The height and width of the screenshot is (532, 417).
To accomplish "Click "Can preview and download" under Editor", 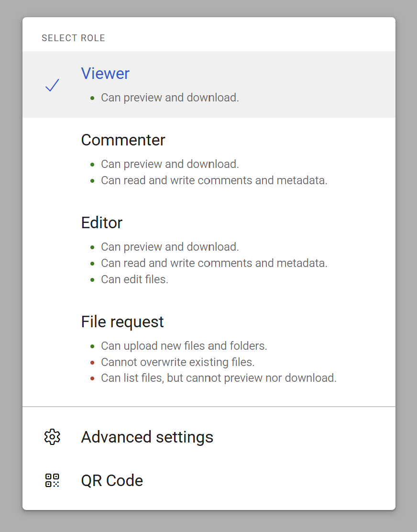I will (x=170, y=247).
